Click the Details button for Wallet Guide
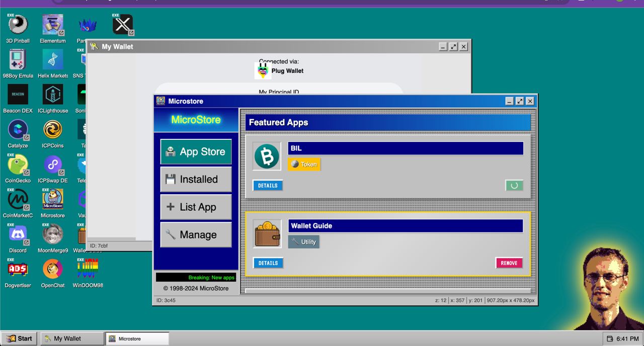Viewport: 644px width, 346px height. (268, 263)
